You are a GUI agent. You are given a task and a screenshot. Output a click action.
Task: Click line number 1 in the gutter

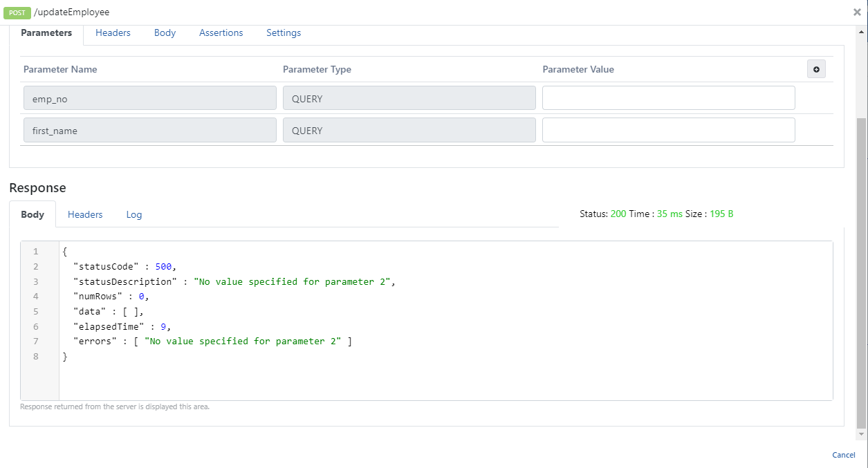coord(35,251)
